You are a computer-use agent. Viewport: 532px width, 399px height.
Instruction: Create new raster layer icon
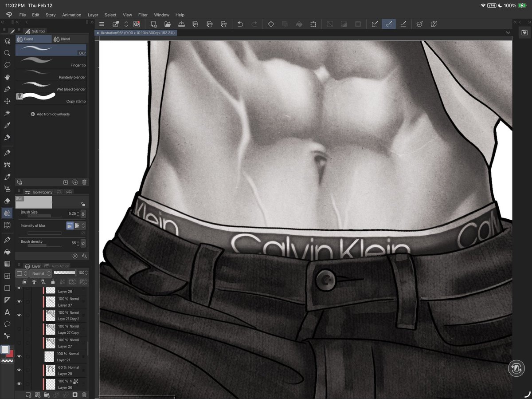click(x=28, y=395)
